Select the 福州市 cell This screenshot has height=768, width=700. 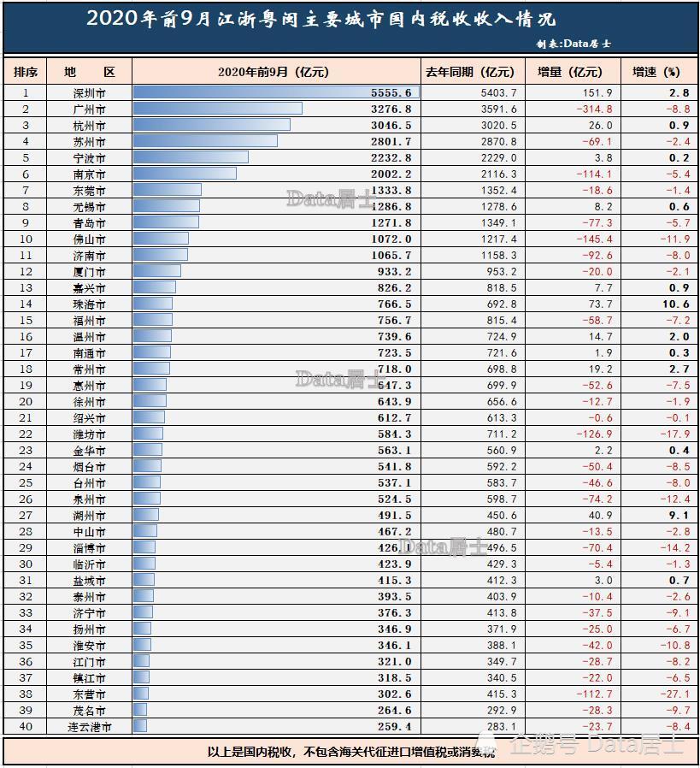90,321
